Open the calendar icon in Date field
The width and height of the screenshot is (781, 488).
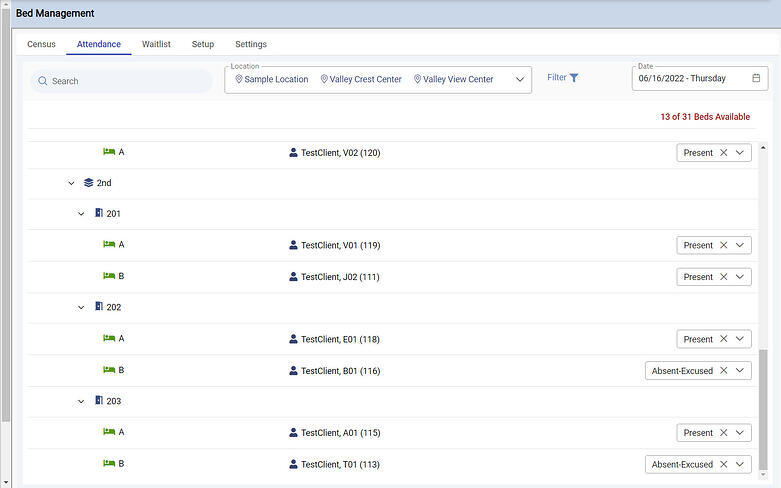pyautogui.click(x=756, y=78)
